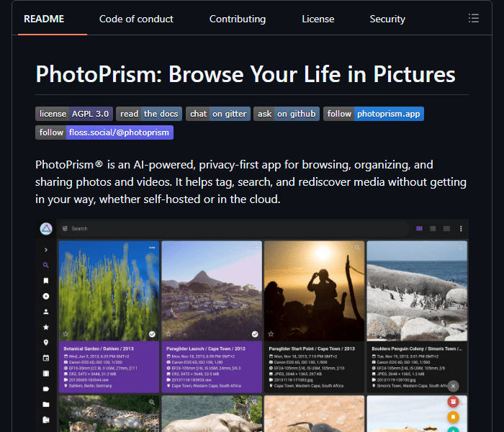Click the heading 'PhotoPrism: Browse Your Life in Pictures'

click(x=246, y=74)
